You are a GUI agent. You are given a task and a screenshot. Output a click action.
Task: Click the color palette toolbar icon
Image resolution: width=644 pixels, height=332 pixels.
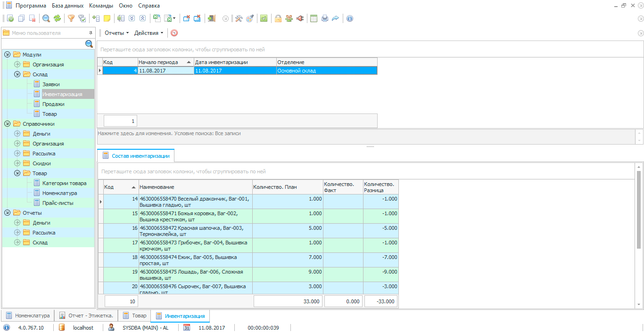point(250,18)
